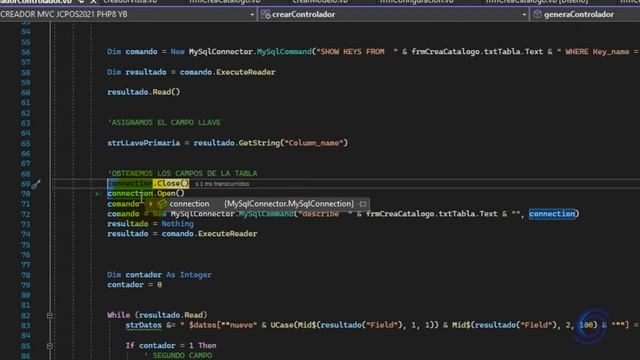Screen dimensions: 640x360
Task: Click the underlined strDatos variable on line 83
Action: [144, 325]
